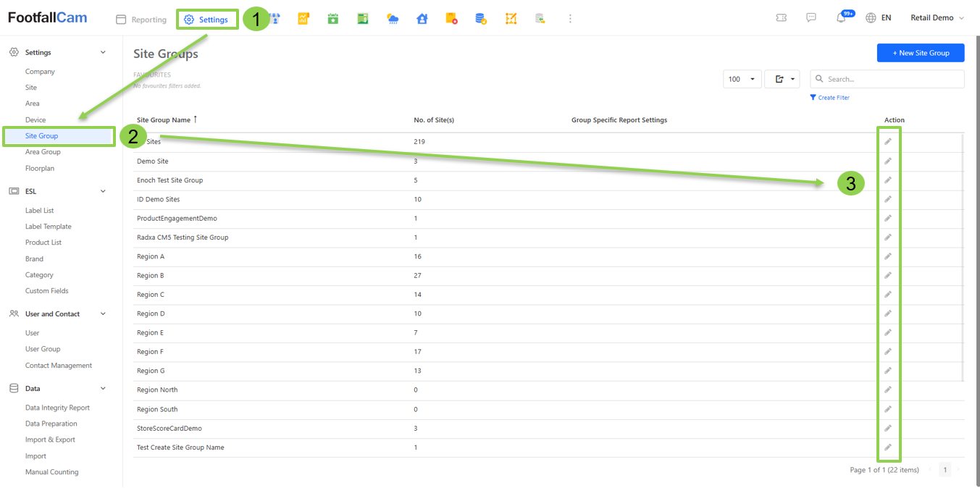The image size is (980, 488).
Task: Switch to the Reporting tab
Action: [142, 20]
